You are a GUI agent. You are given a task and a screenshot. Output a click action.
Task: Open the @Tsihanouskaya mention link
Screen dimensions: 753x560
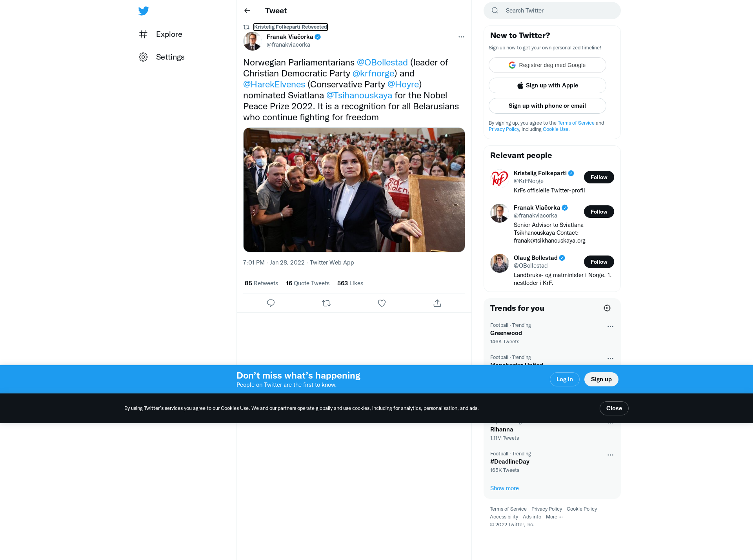pos(359,96)
